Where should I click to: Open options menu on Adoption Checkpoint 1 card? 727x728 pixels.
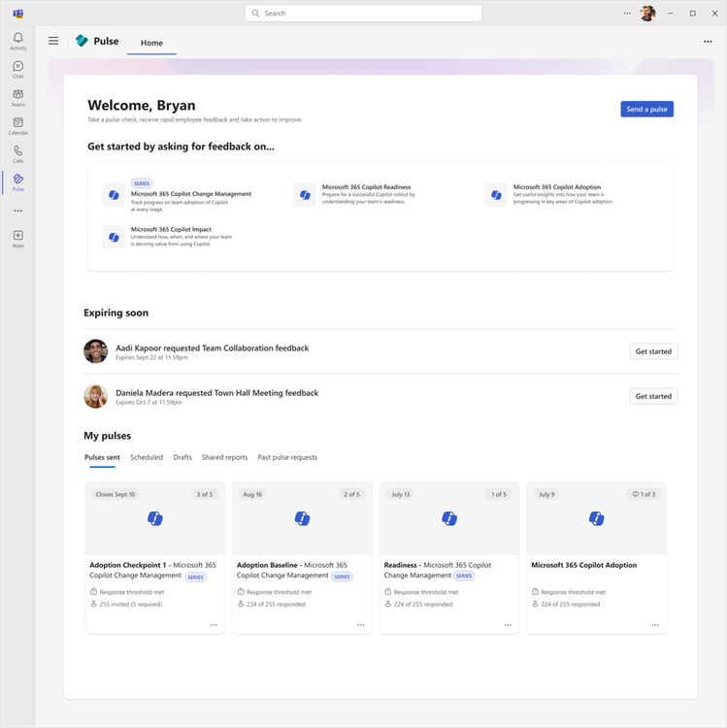point(214,625)
